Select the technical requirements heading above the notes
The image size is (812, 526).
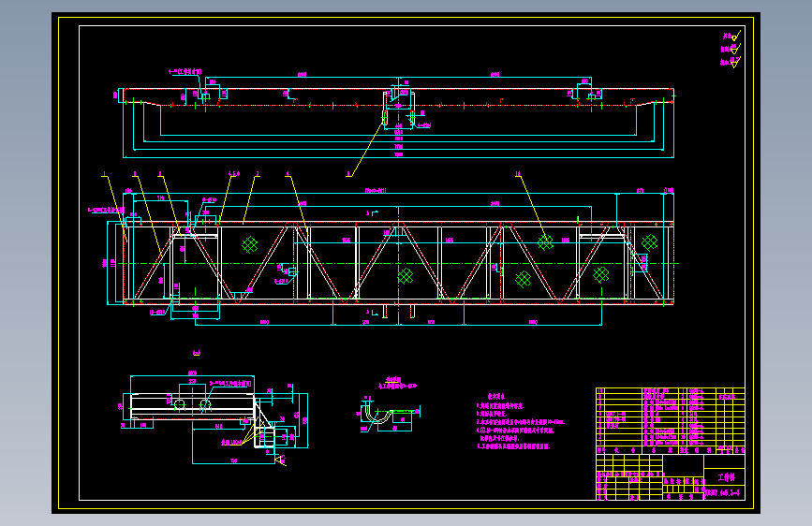point(496,396)
